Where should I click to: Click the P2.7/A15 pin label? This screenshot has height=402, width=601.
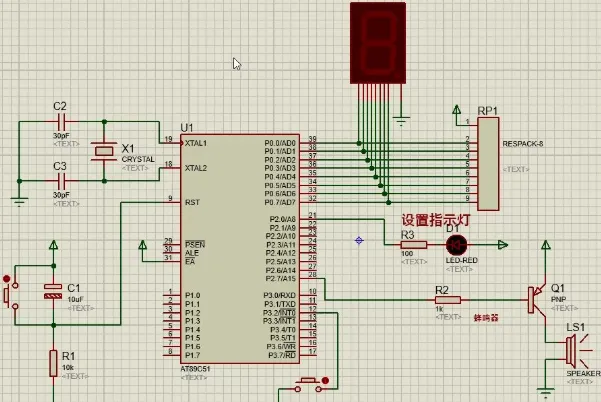coord(281,279)
